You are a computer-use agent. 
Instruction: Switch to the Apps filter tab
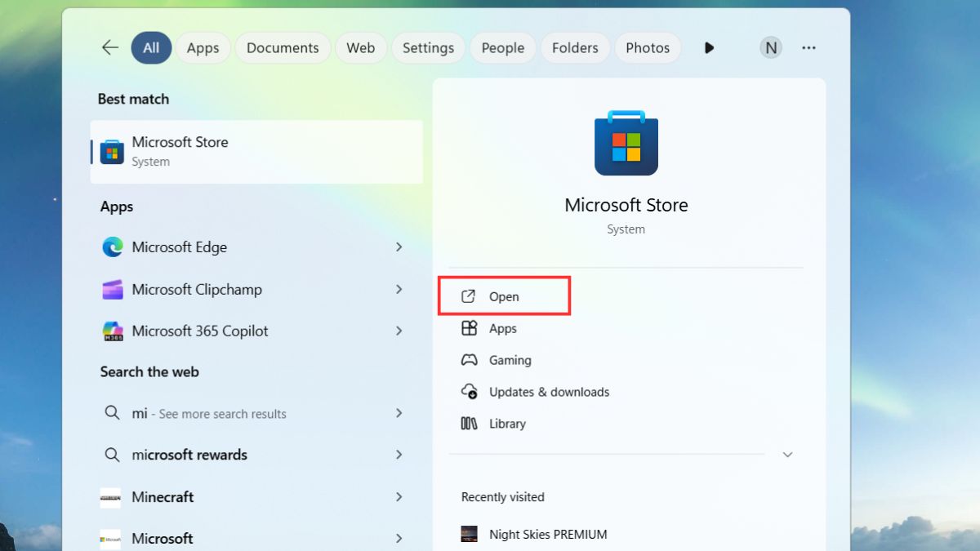coord(203,48)
